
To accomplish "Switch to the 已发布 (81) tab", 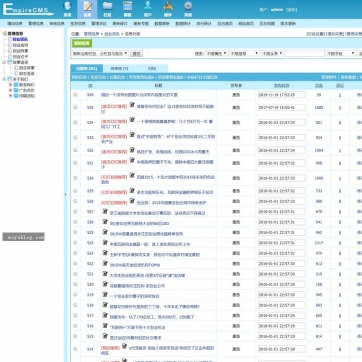I will tap(86, 68).
